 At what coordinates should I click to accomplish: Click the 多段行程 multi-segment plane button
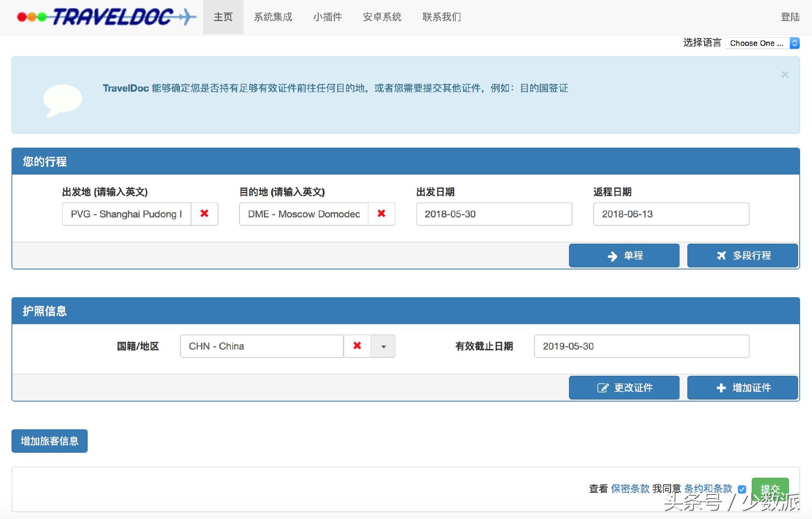[742, 256]
